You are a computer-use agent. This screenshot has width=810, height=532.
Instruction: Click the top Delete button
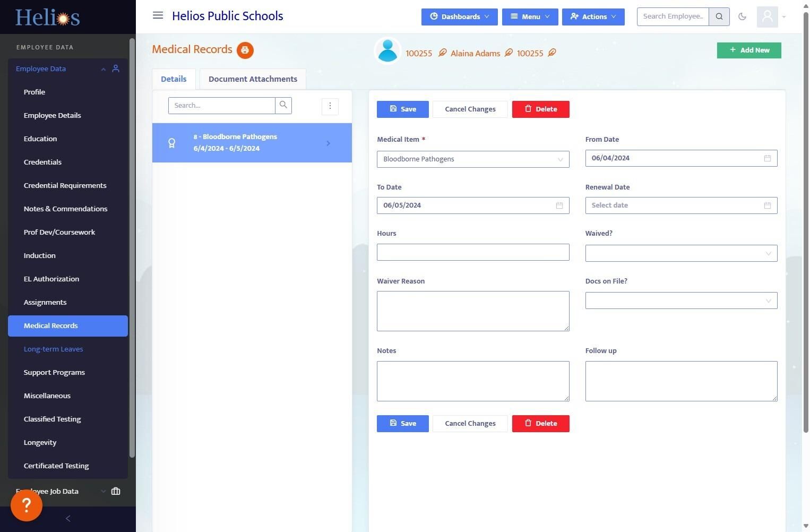tap(541, 109)
